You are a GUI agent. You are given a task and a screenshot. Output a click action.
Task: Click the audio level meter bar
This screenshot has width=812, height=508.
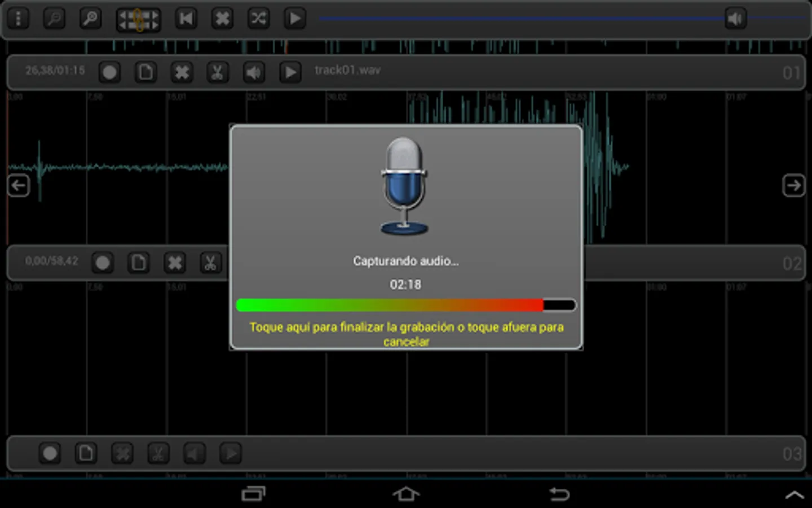point(406,305)
